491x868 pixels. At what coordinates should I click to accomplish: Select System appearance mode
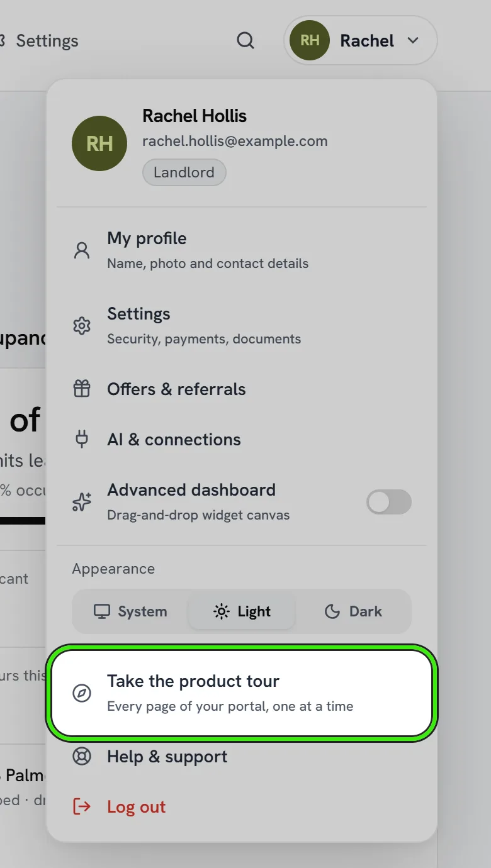(x=130, y=611)
